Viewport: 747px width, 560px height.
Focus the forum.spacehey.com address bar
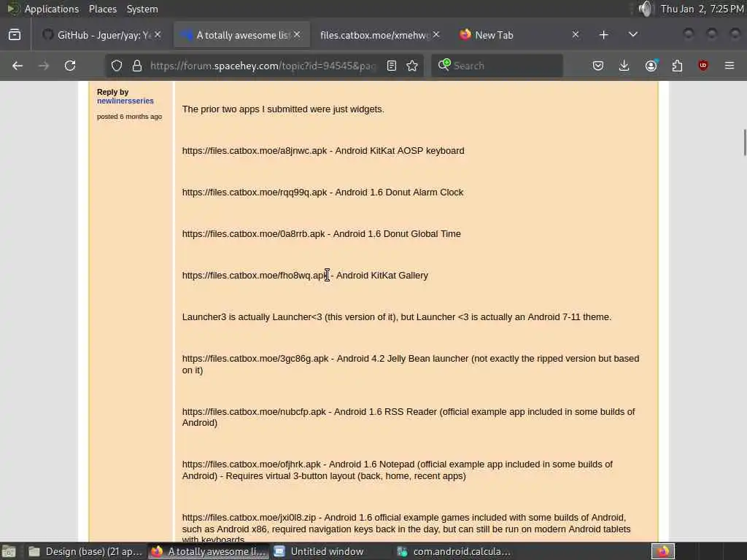click(x=263, y=66)
